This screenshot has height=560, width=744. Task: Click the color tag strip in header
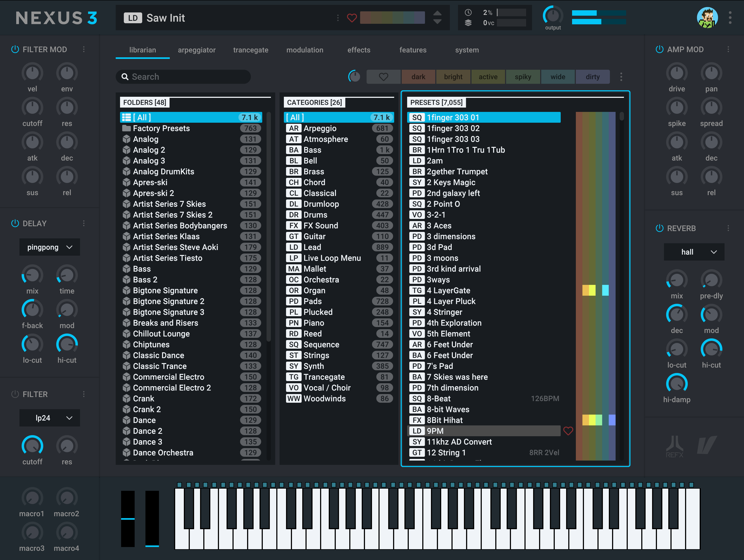coord(392,18)
